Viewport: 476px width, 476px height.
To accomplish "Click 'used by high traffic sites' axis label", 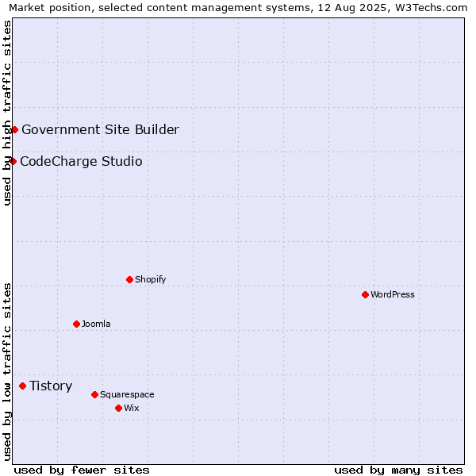I will (x=6, y=113).
